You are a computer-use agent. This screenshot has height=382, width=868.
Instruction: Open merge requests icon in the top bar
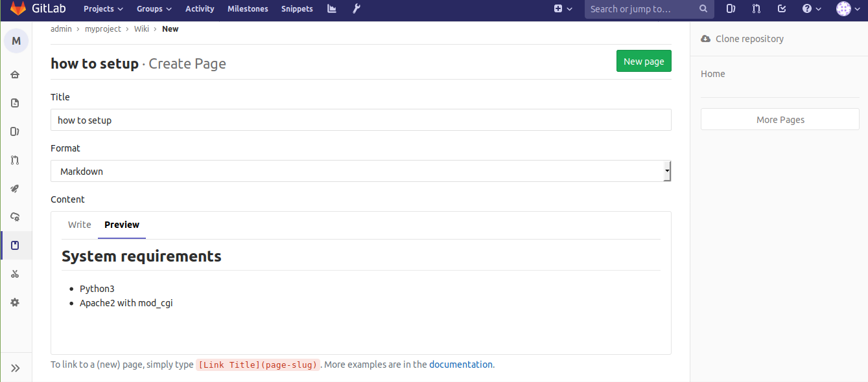click(x=756, y=9)
